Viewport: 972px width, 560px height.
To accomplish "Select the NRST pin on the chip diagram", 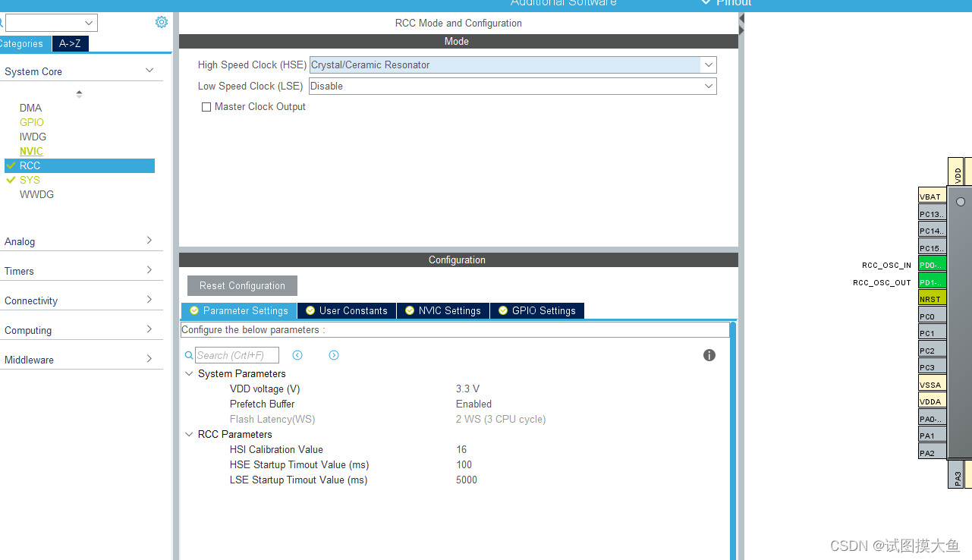I will (931, 298).
